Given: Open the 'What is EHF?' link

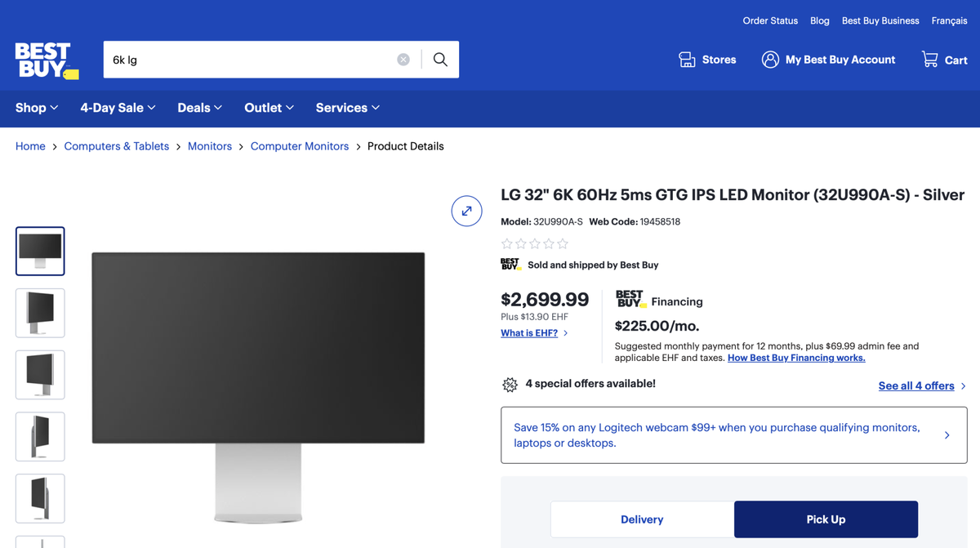Looking at the screenshot, I should (529, 333).
